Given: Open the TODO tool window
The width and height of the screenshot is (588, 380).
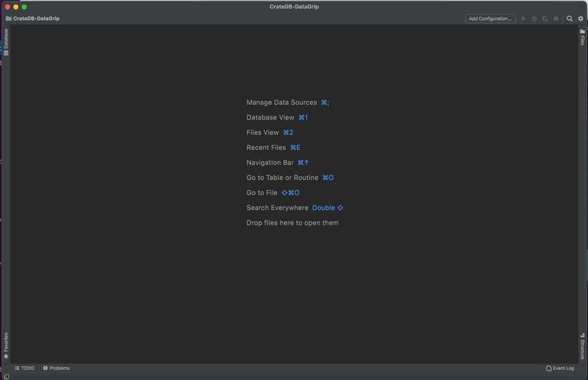Looking at the screenshot, I should (x=24, y=368).
